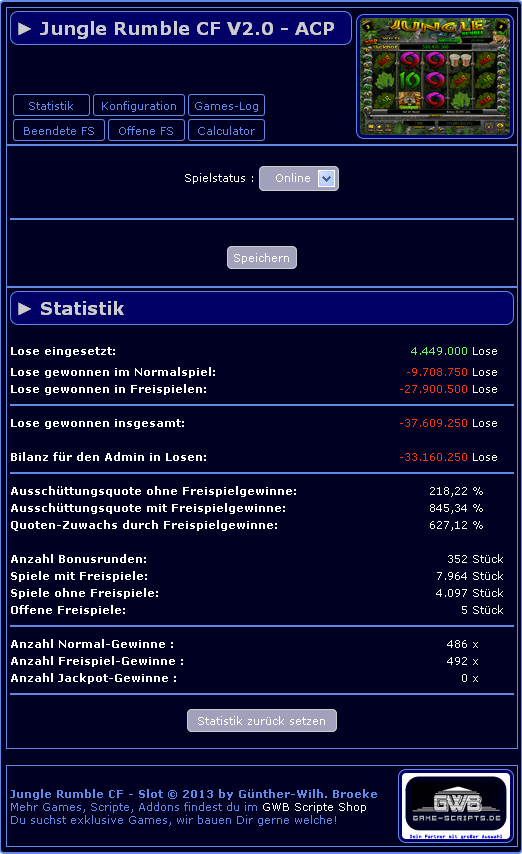This screenshot has height=854, width=522.
Task: Open the Statistik tab
Action: tap(51, 105)
